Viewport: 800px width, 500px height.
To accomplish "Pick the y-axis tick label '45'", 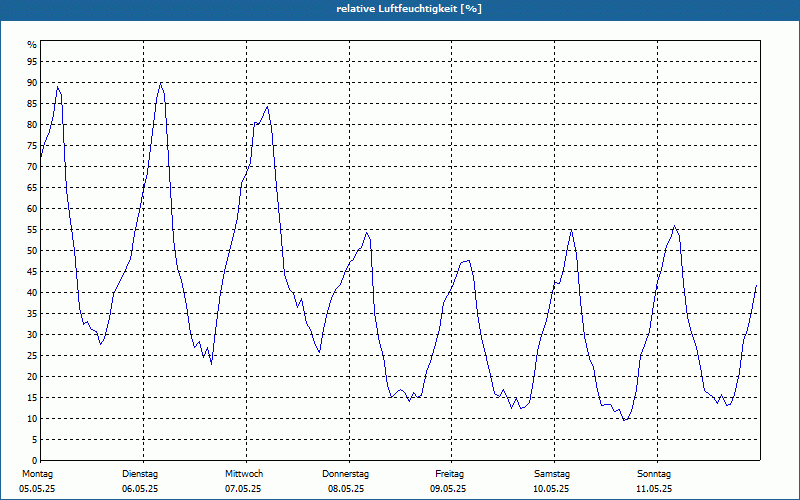I will pyautogui.click(x=32, y=271).
